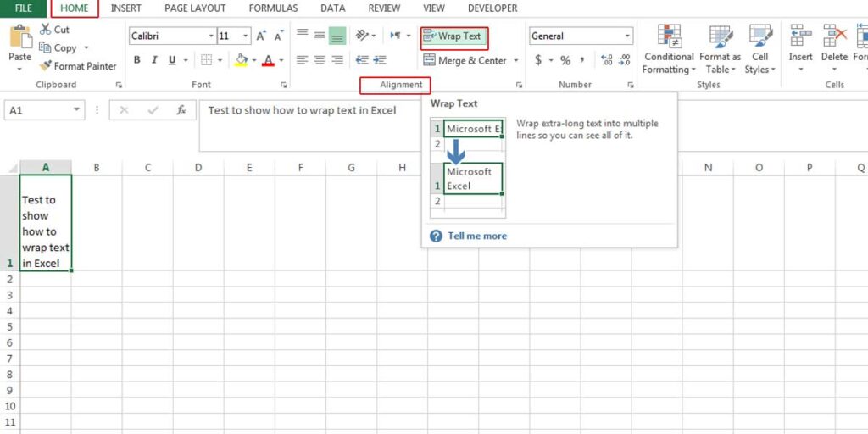Toggle Bold formatting
The height and width of the screenshot is (434, 868).
point(136,60)
